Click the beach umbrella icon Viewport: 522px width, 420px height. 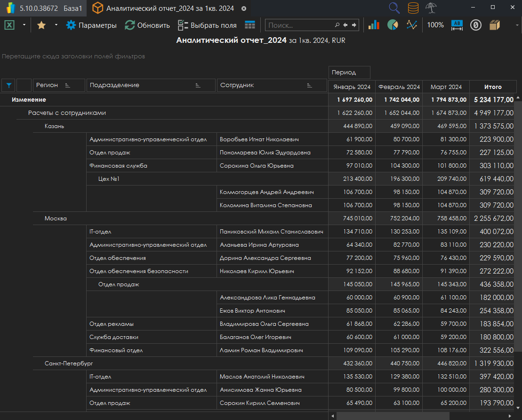tap(430, 8)
